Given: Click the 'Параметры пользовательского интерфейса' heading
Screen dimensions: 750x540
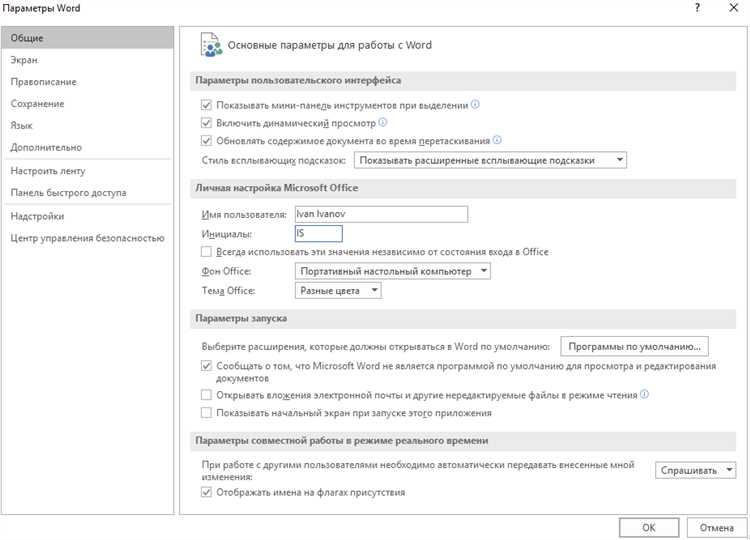Looking at the screenshot, I should pos(298,80).
